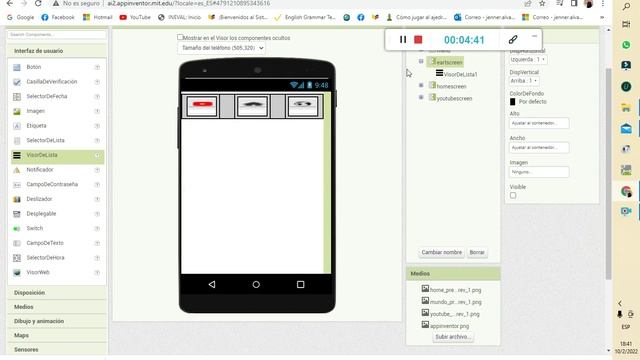Choose the Notificador component
640x360 pixels.
(x=40, y=170)
